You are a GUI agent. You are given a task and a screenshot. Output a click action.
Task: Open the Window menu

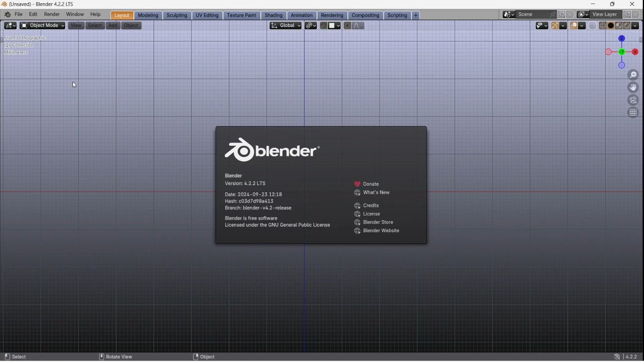(75, 15)
